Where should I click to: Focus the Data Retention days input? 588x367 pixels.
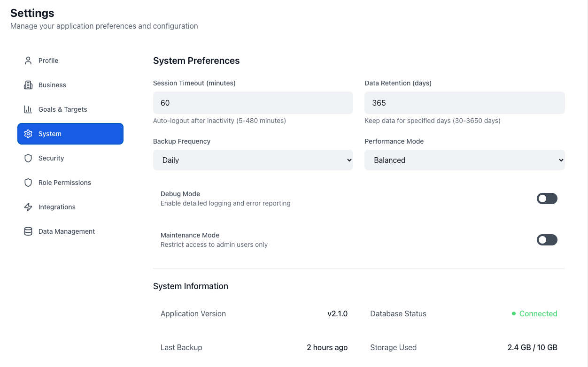tap(464, 103)
